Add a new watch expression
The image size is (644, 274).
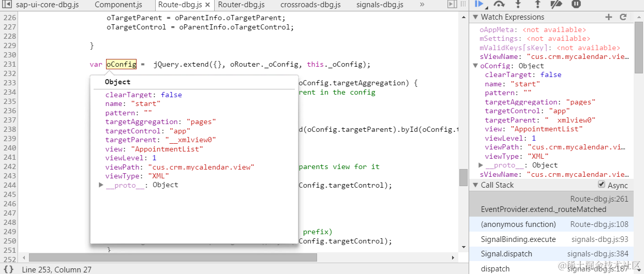(x=609, y=17)
